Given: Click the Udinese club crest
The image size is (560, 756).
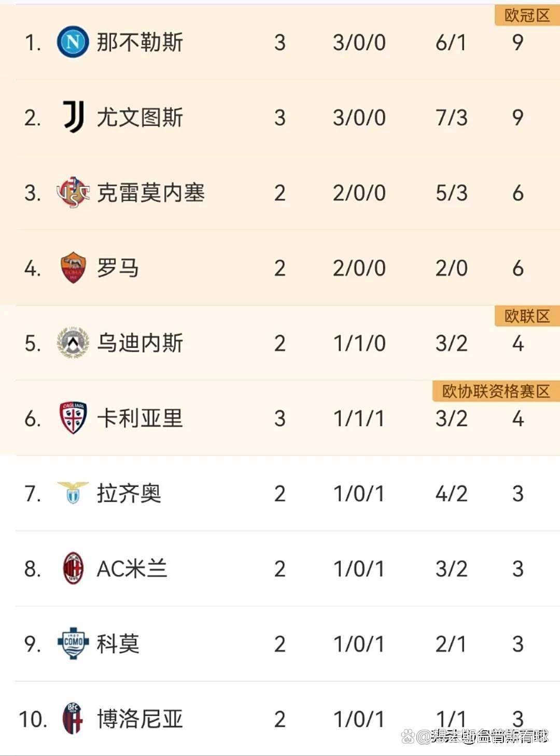Looking at the screenshot, I should (73, 343).
